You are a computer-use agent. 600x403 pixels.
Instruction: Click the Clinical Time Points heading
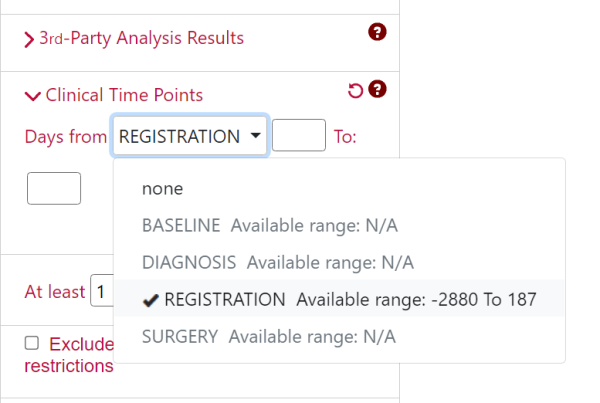pyautogui.click(x=124, y=95)
